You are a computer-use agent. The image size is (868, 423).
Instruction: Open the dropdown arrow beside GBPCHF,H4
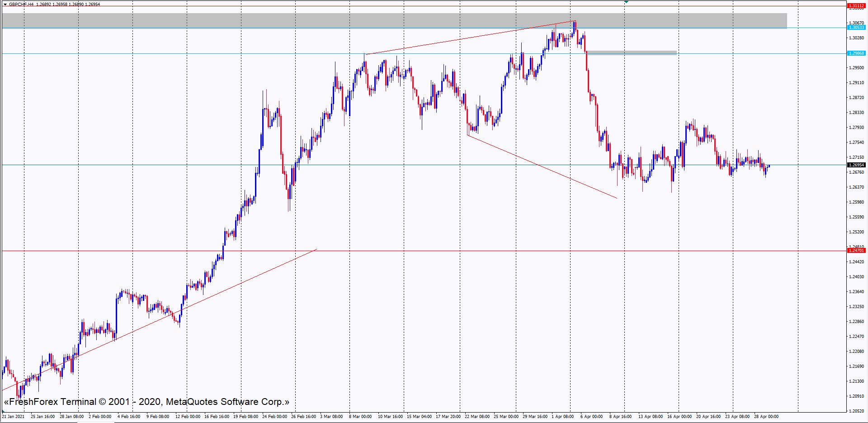[5, 5]
